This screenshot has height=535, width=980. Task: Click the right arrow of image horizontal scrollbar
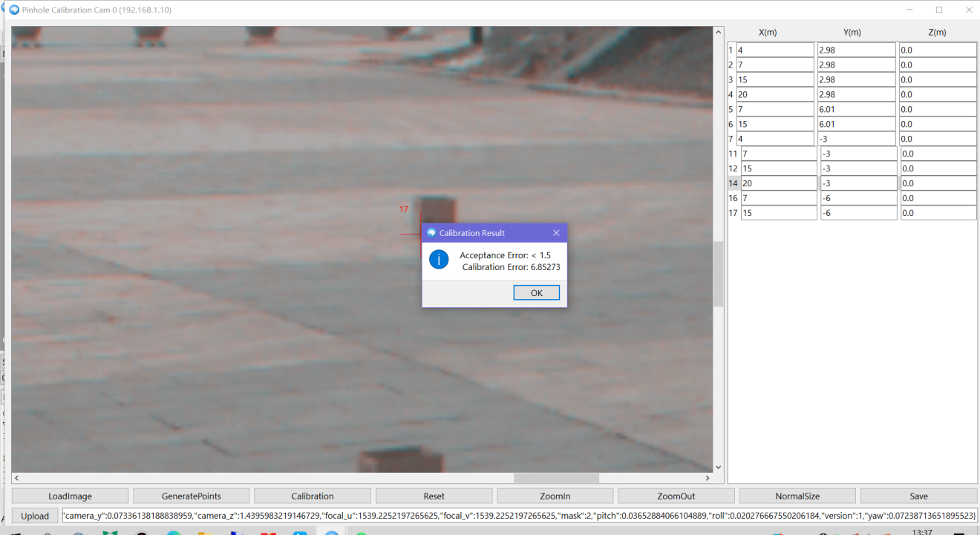pyautogui.click(x=708, y=479)
